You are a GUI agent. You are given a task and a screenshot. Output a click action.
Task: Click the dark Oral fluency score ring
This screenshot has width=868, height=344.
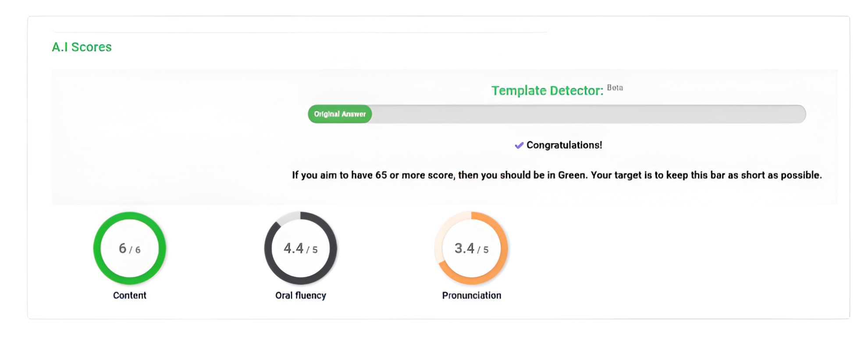point(268,249)
